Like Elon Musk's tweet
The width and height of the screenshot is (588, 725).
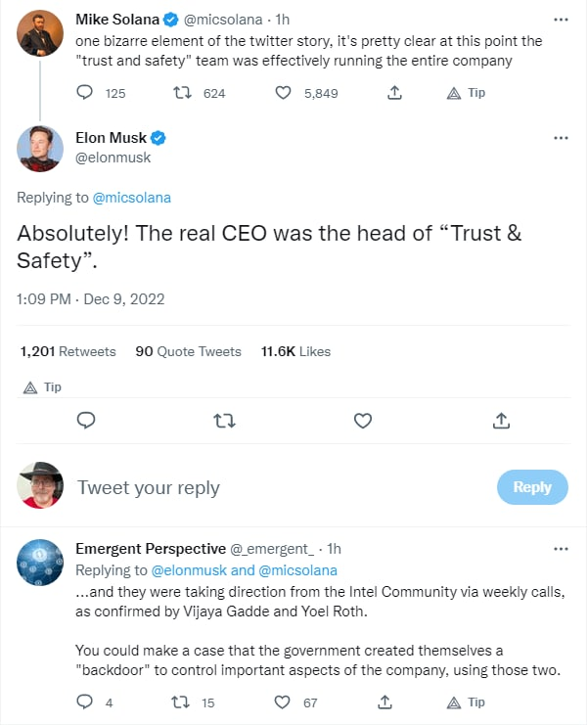click(x=363, y=421)
